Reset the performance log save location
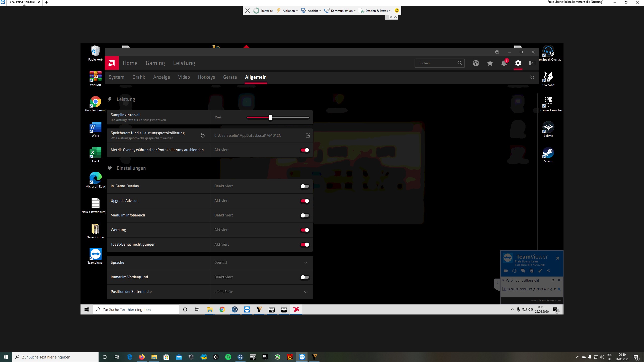This screenshot has width=644, height=362. pyautogui.click(x=203, y=135)
